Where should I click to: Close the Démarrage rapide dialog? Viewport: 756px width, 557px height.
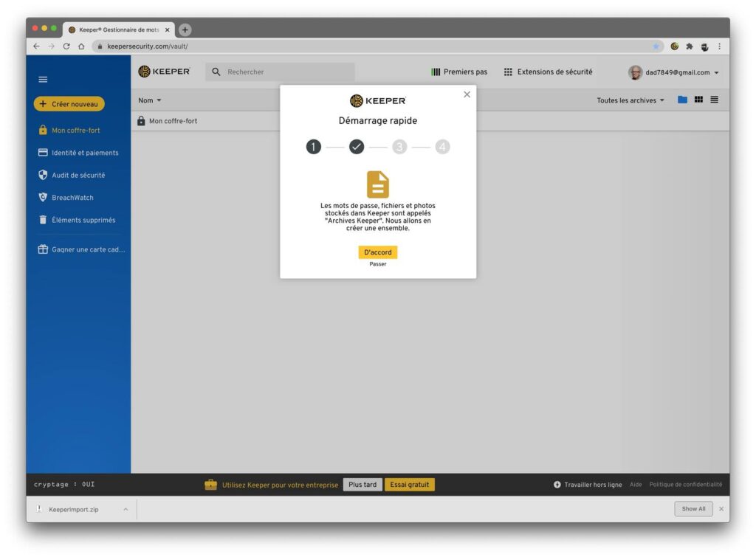(x=466, y=94)
